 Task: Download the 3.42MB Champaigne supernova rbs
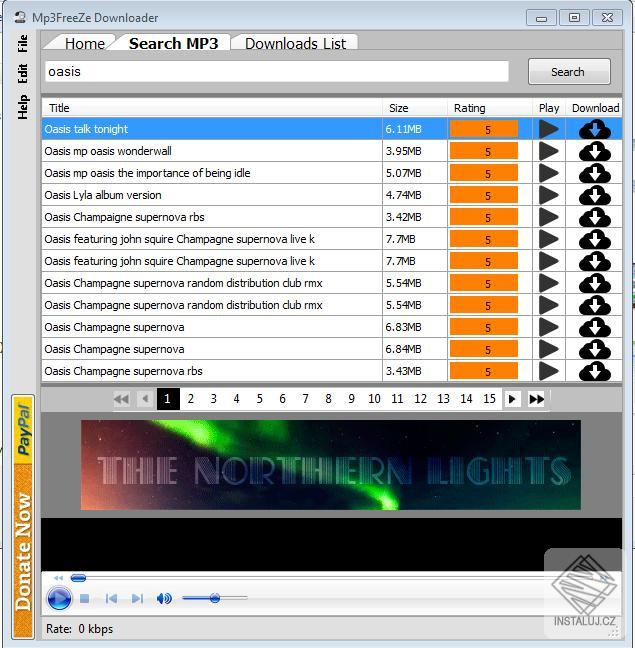[x=595, y=217]
